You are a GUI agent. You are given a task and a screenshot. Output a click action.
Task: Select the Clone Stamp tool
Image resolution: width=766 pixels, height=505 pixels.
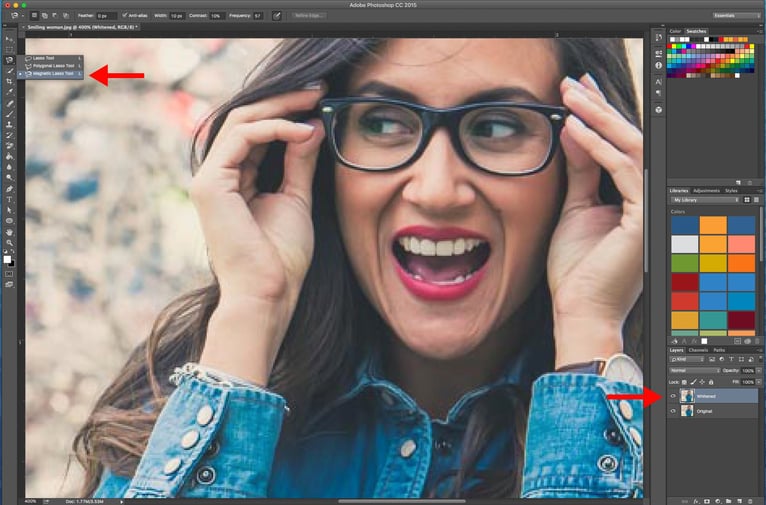tap(9, 125)
